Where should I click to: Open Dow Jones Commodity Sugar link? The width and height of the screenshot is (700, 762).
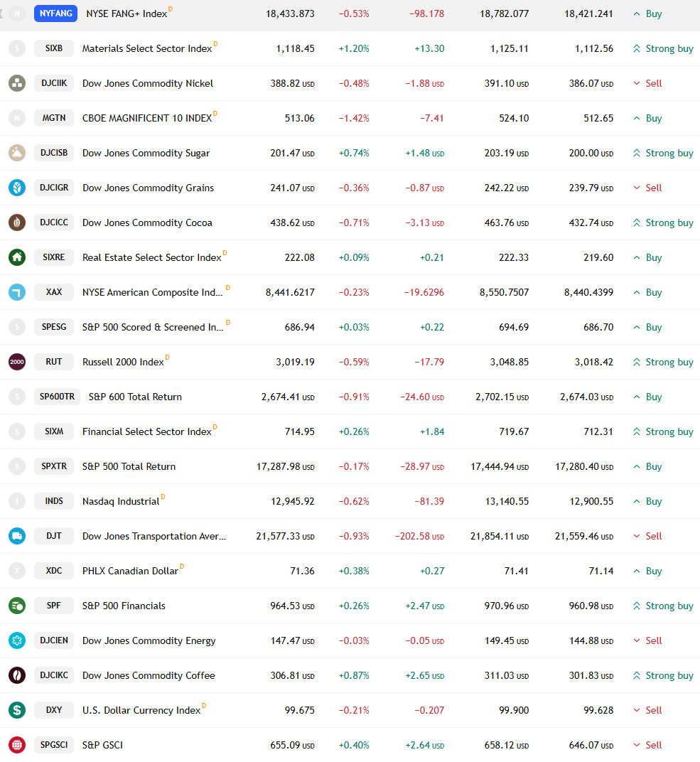point(146,153)
